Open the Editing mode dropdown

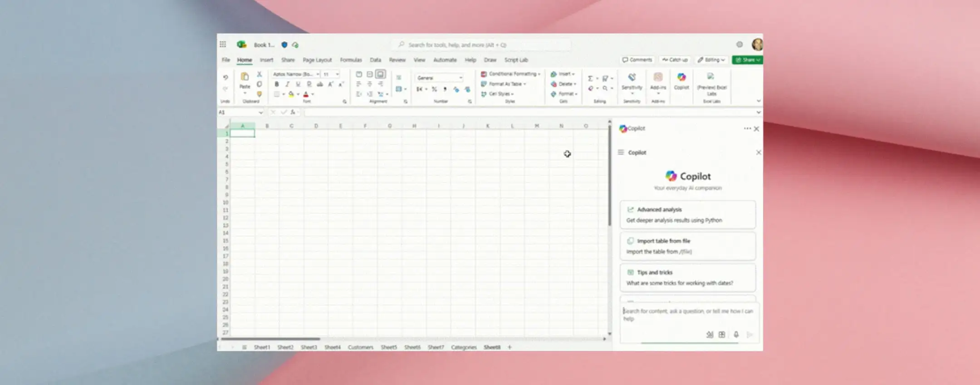tap(711, 60)
